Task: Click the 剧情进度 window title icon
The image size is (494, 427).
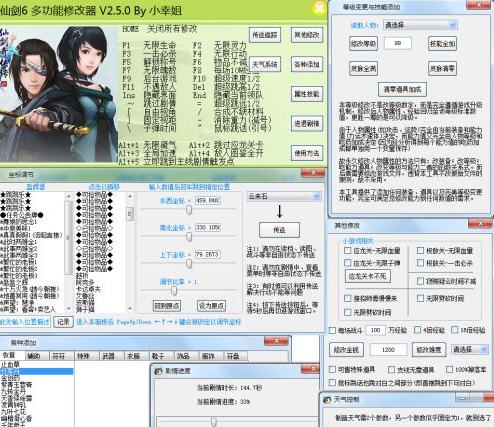Action: pos(159,371)
